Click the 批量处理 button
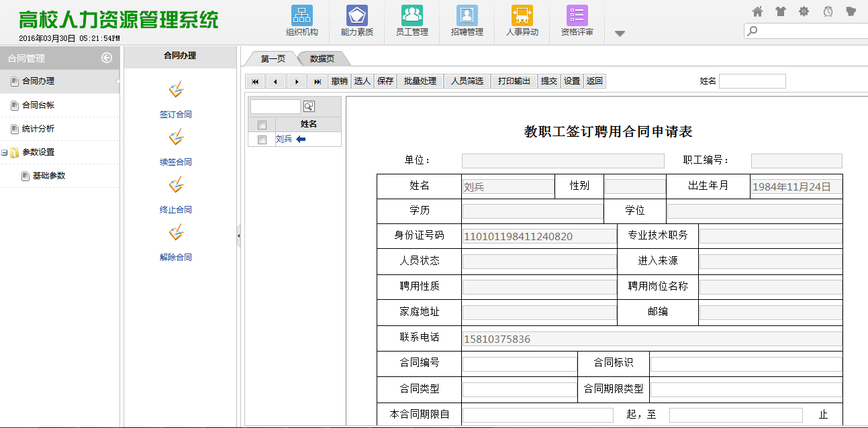 pos(420,81)
